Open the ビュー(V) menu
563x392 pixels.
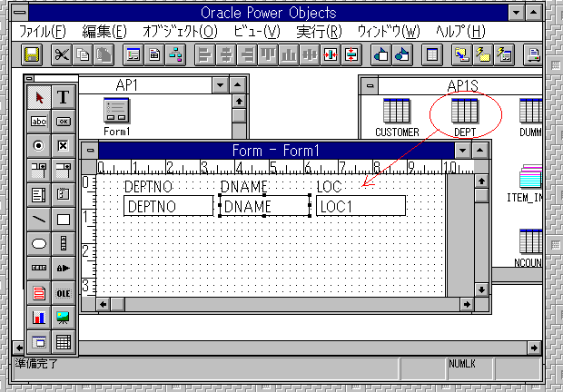(257, 32)
